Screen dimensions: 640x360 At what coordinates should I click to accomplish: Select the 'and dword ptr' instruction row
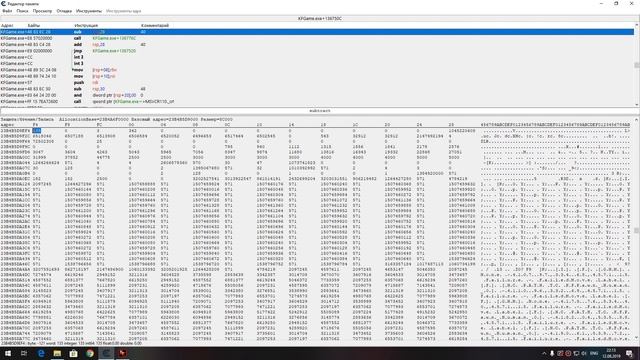coord(317,95)
